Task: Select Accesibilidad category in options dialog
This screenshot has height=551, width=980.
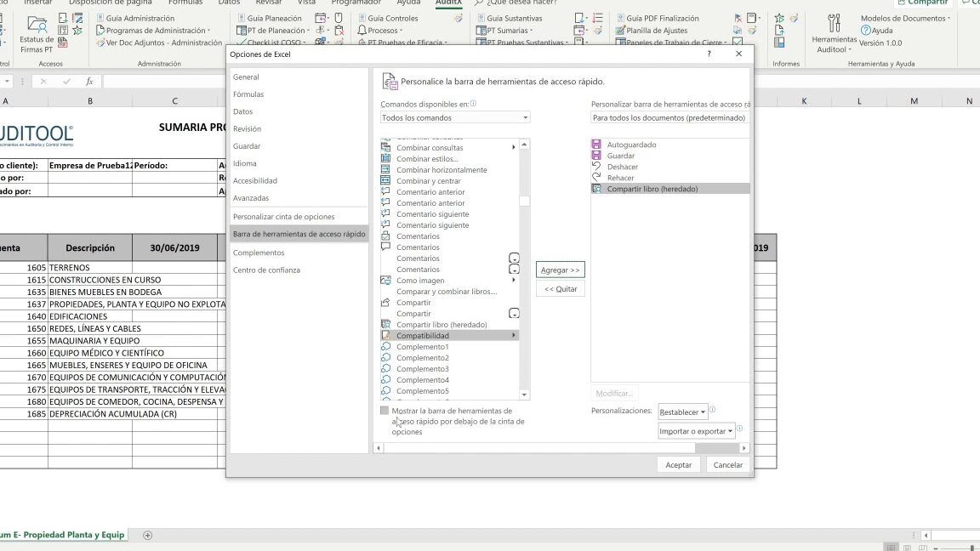Action: click(299, 180)
